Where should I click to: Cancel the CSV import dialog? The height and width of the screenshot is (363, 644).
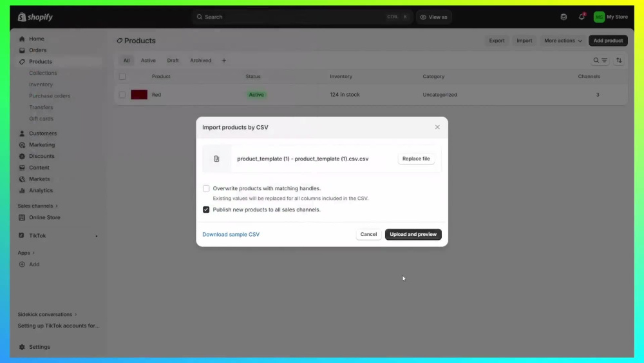[x=368, y=234]
